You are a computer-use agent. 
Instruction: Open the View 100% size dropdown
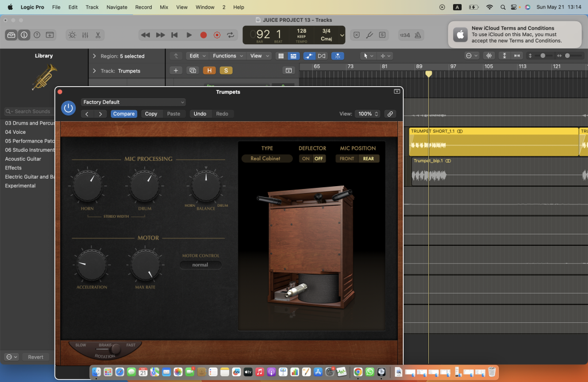tap(367, 114)
